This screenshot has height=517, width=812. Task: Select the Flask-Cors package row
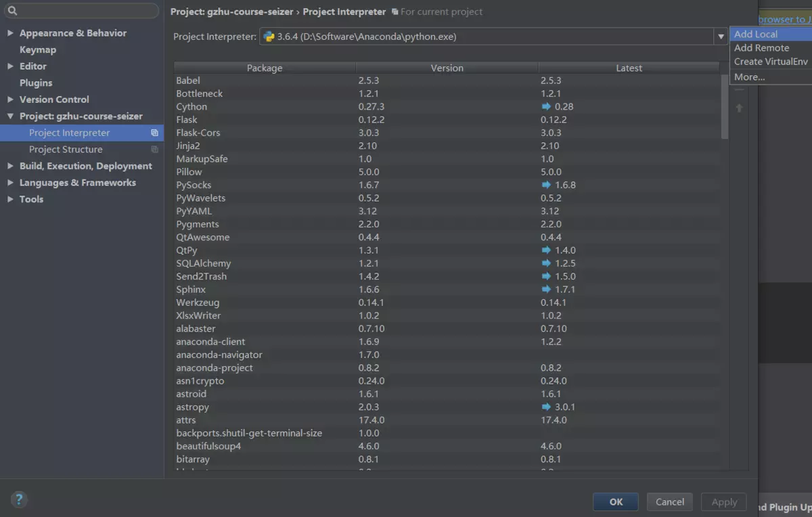(x=447, y=133)
